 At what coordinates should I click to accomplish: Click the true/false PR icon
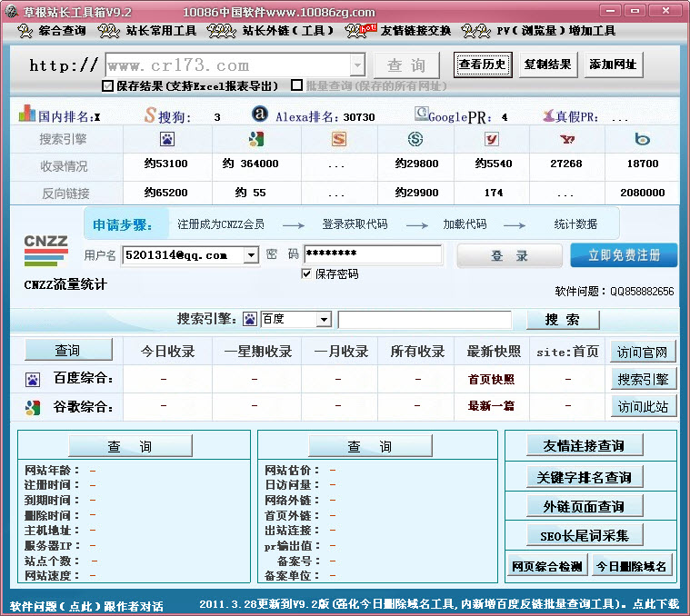548,115
